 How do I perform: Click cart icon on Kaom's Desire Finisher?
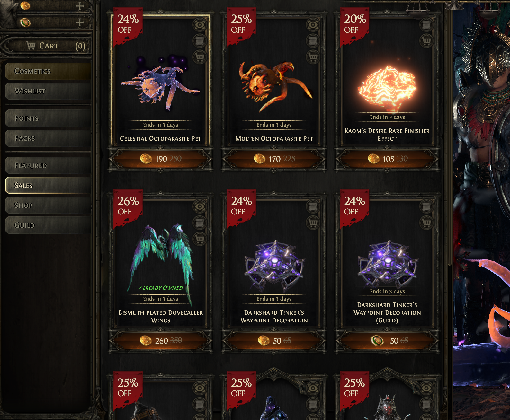(x=426, y=41)
